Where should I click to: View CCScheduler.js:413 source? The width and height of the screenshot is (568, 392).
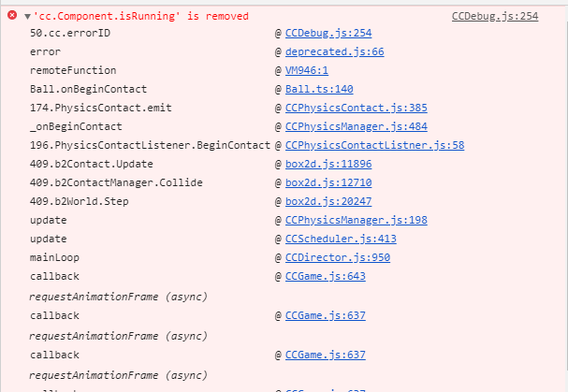pyautogui.click(x=334, y=239)
